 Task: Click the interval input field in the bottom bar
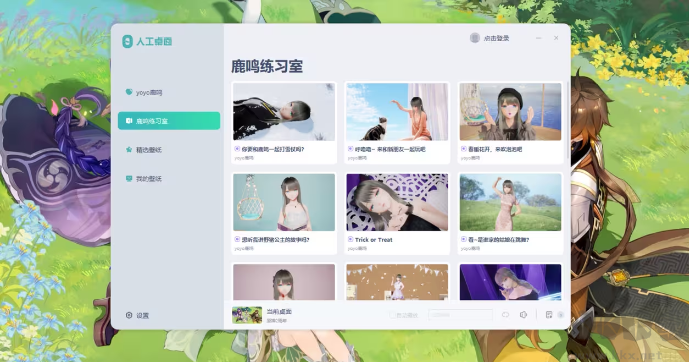click(x=460, y=315)
